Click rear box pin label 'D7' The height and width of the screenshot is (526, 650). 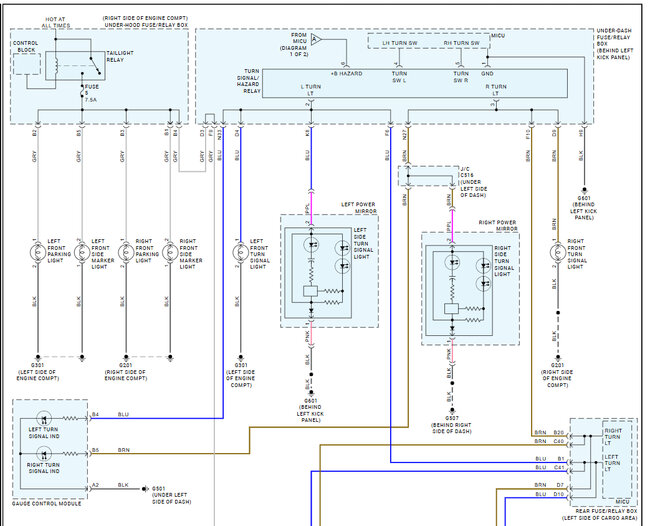[560, 485]
